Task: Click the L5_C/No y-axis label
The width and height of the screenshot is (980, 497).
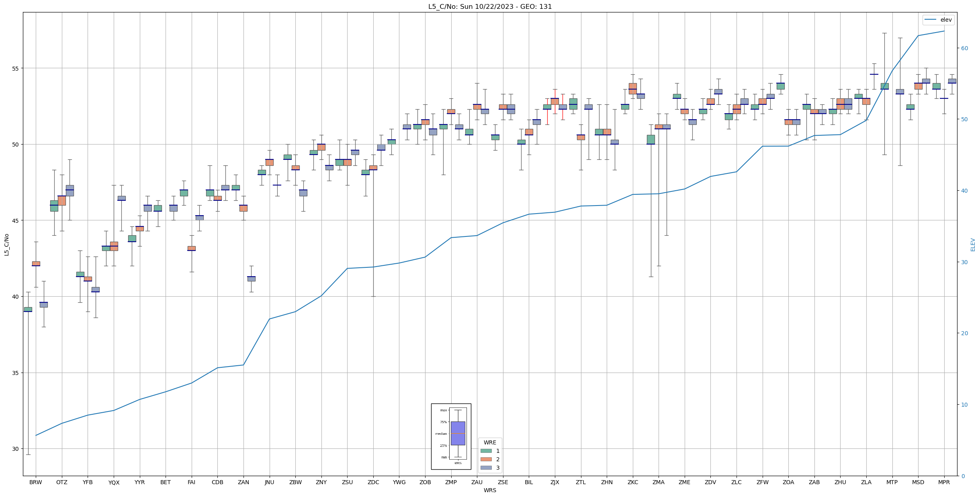Action: point(6,244)
